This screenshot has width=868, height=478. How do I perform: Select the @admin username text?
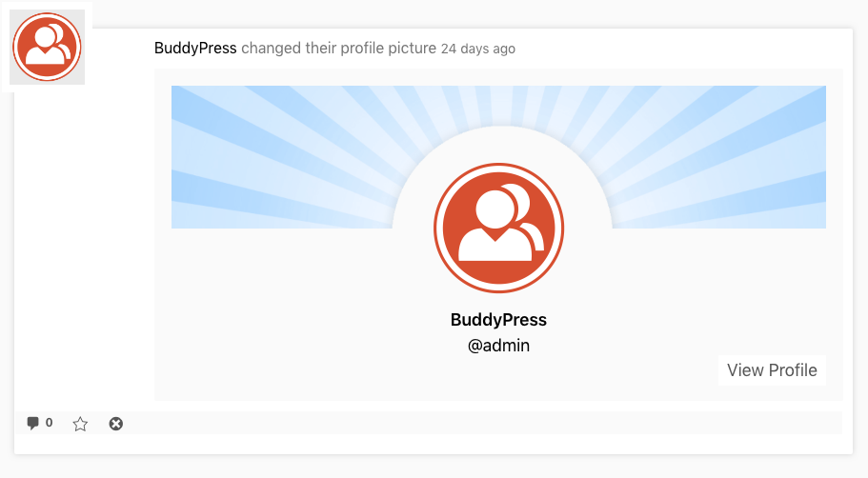tap(498, 346)
